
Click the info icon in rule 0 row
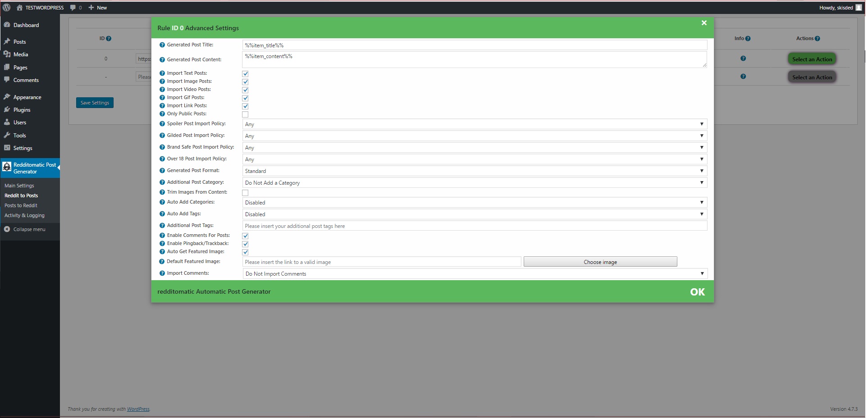point(743,59)
